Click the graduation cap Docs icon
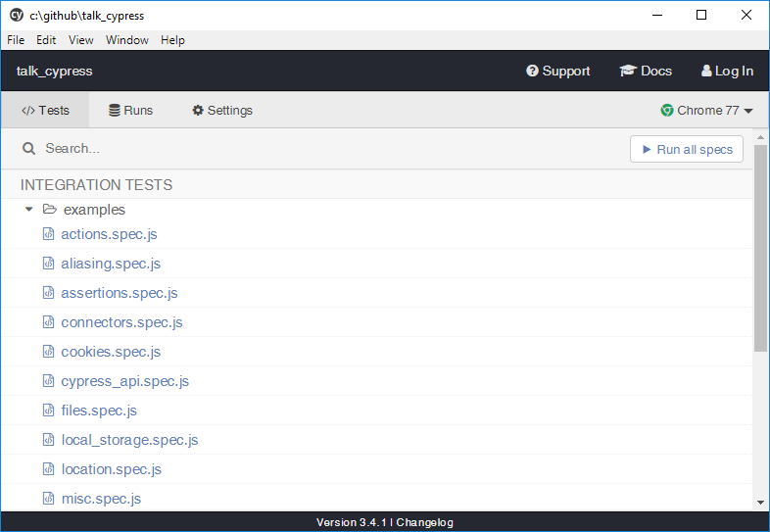Image resolution: width=770 pixels, height=532 pixels. [628, 71]
